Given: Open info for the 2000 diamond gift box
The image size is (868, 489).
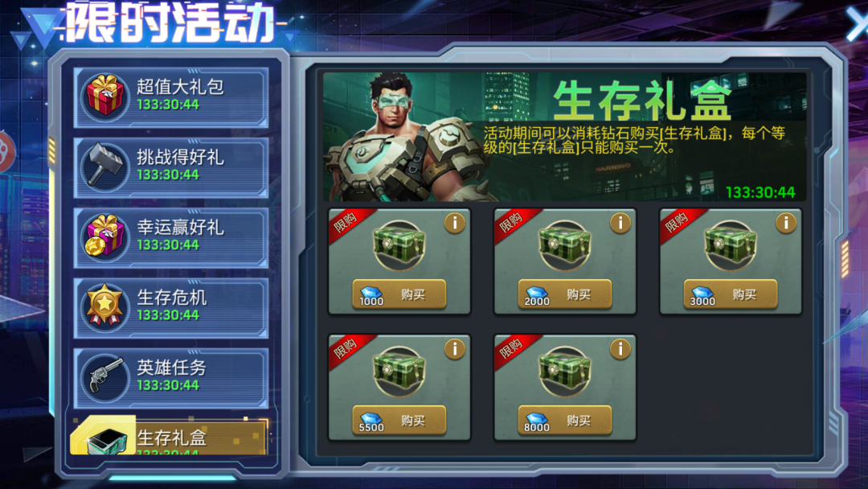Looking at the screenshot, I should [x=620, y=223].
